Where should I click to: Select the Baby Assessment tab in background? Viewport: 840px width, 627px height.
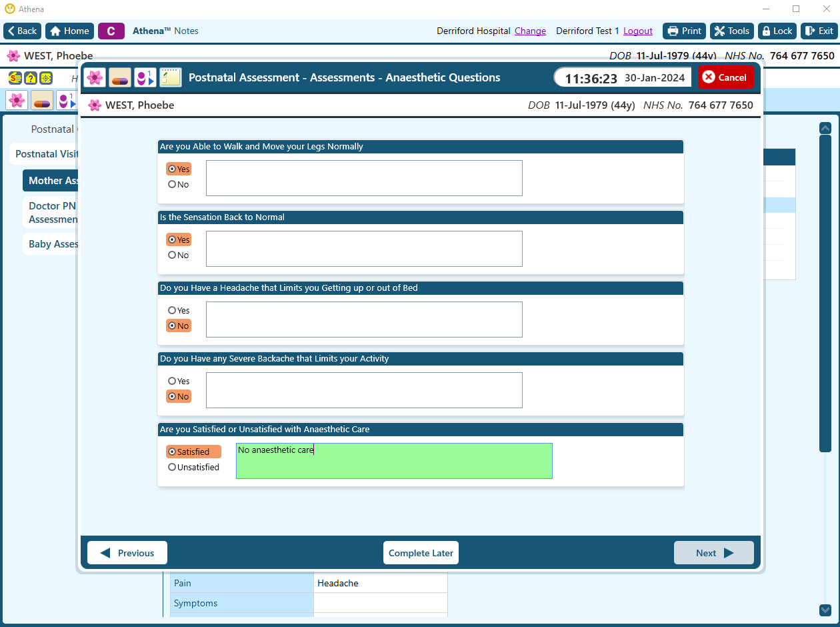click(52, 244)
